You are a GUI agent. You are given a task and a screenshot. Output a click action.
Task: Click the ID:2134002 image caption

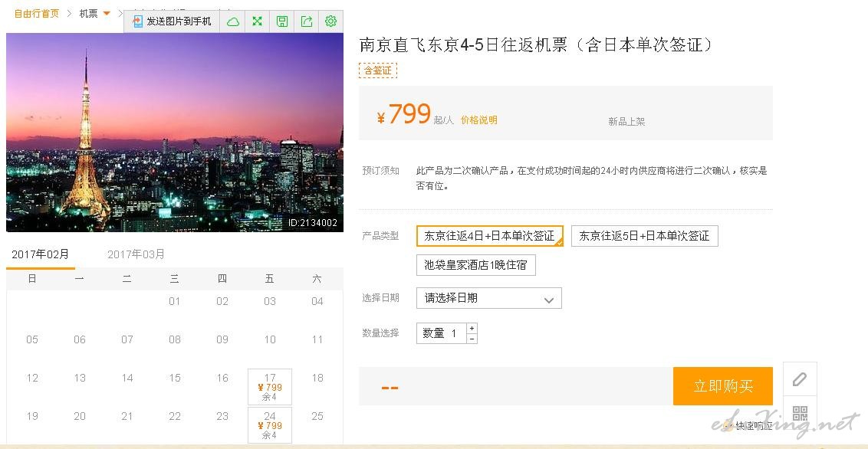click(x=313, y=223)
